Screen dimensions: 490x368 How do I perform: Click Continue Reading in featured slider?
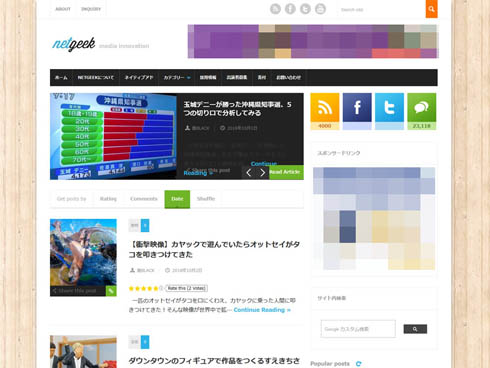click(230, 168)
